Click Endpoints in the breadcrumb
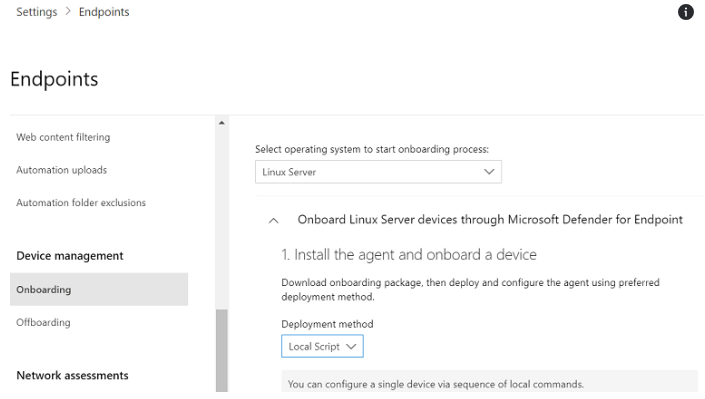 point(104,12)
